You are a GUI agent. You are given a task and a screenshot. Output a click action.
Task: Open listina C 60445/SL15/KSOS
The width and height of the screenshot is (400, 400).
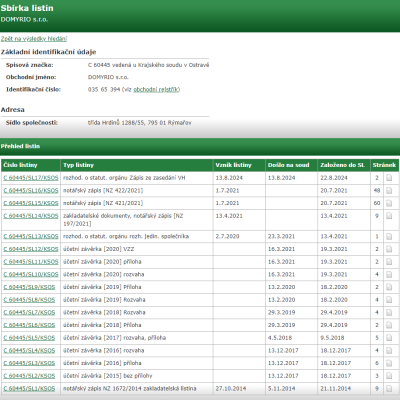[x=31, y=203]
